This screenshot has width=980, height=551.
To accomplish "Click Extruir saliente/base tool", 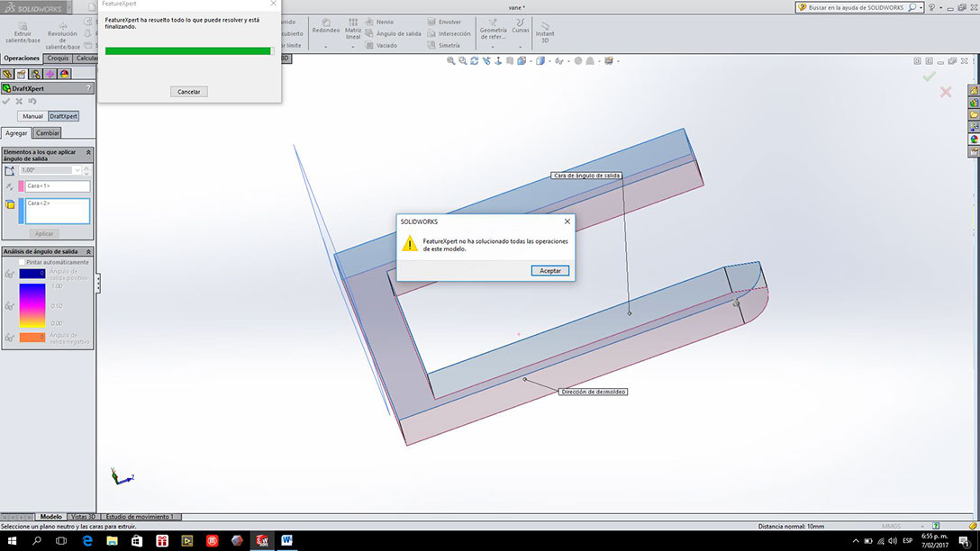I will coord(23,33).
